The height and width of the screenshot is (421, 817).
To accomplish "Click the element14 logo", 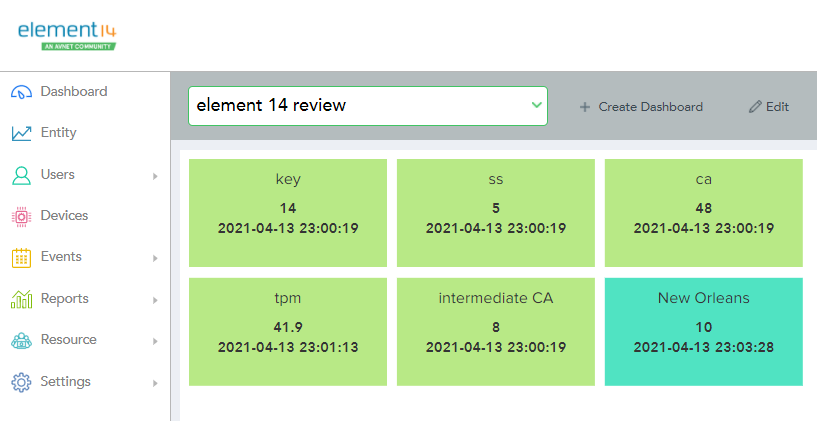I will pyautogui.click(x=67, y=36).
